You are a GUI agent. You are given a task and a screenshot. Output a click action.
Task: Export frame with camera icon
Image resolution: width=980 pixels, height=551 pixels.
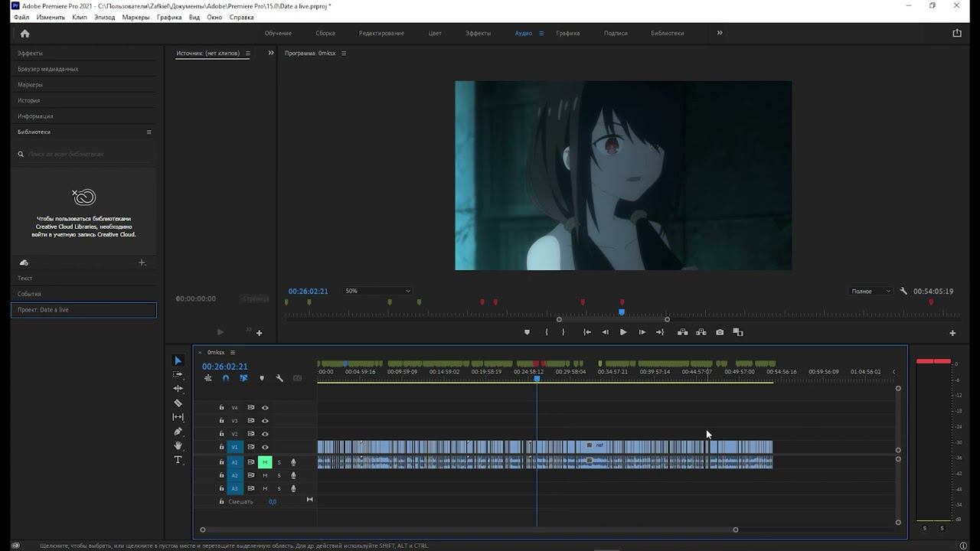(720, 332)
